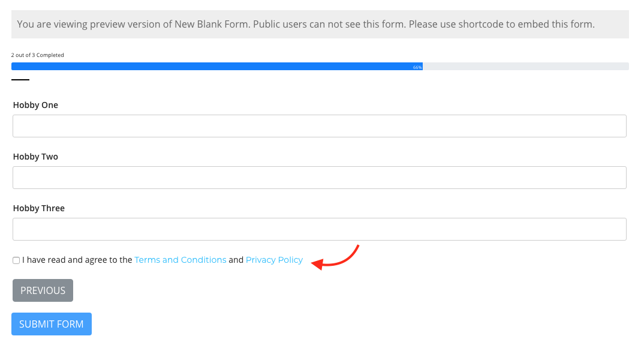Image resolution: width=644 pixels, height=345 pixels.
Task: Open the Privacy Policy link
Action: 274,260
